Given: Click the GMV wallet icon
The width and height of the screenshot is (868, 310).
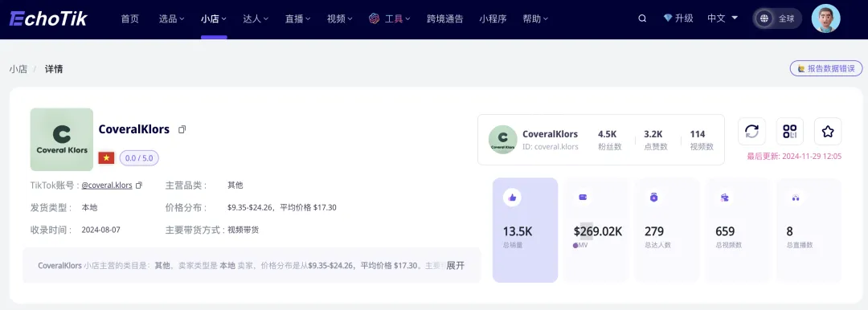Looking at the screenshot, I should [583, 197].
